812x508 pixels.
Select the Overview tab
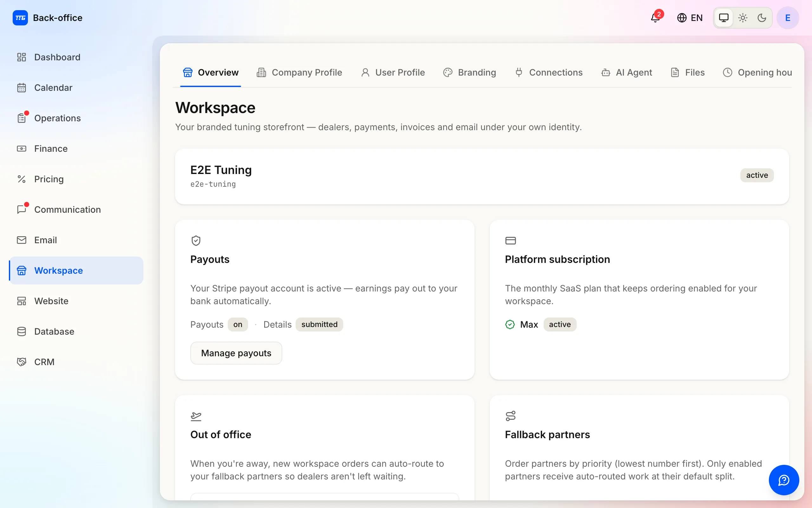(x=210, y=73)
